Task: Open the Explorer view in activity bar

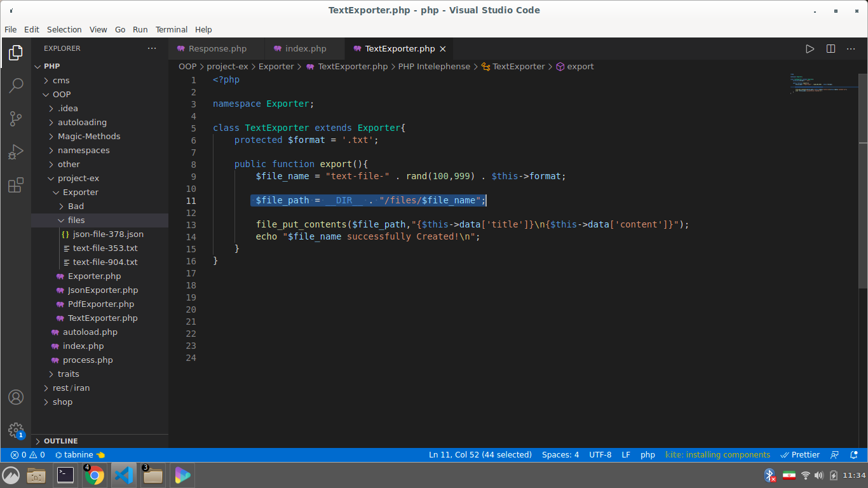Action: (16, 53)
